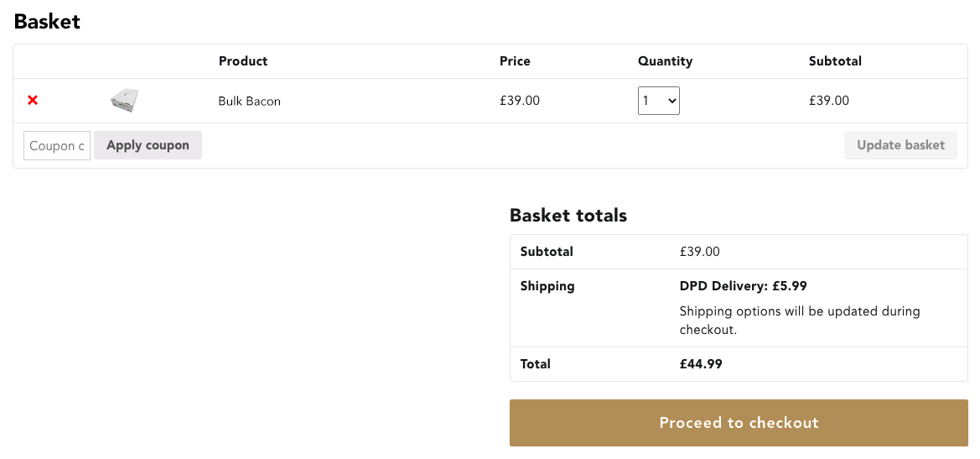Click the Update basket button
This screenshot has width=980, height=459.
coord(900,145)
